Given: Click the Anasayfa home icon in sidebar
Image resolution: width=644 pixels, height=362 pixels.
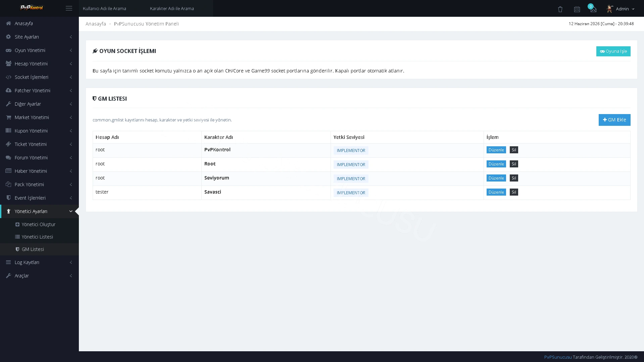Looking at the screenshot, I should pos(8,23).
